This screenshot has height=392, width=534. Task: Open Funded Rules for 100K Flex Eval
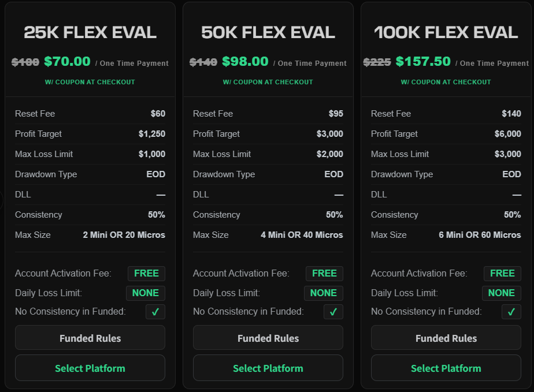446,338
